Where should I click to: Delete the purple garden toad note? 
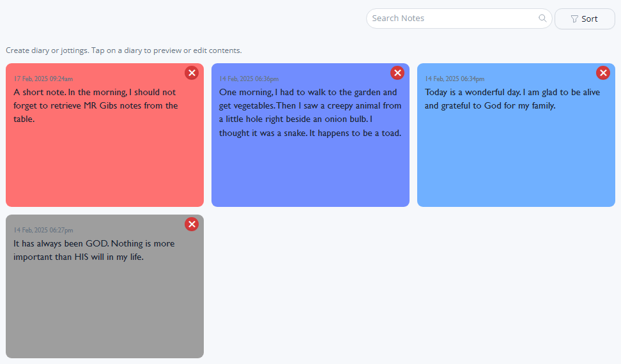point(397,73)
